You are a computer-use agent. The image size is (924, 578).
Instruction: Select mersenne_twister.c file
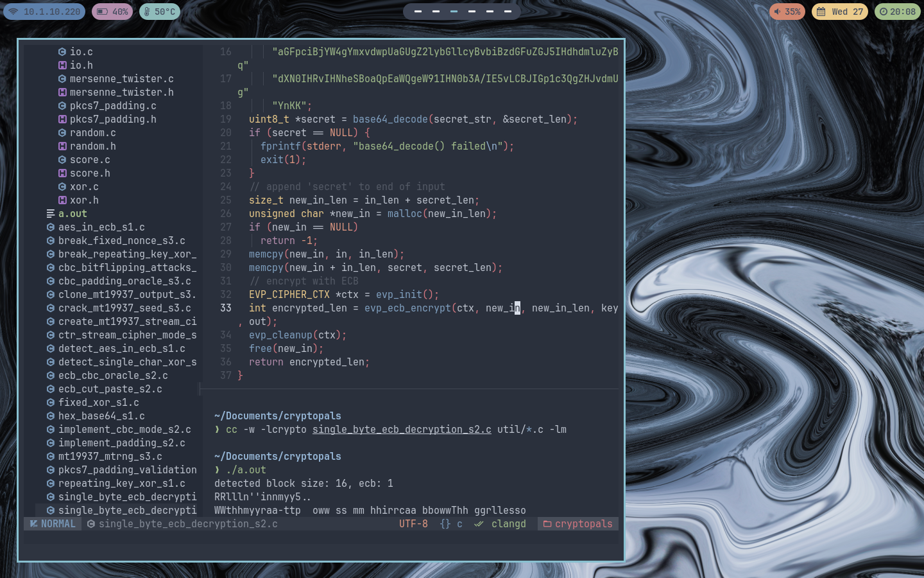coord(121,78)
